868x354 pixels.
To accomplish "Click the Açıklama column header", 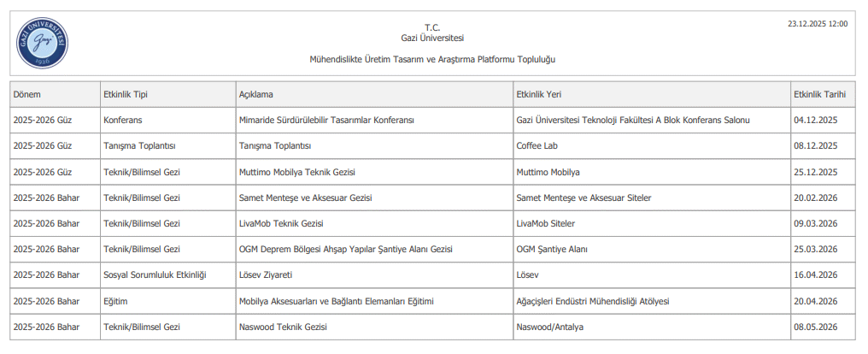I will 256,94.
